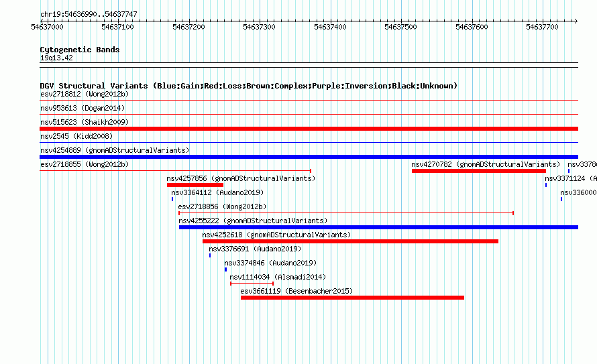
Task: Click the small blue nsv3364112 marker
Action: (x=172, y=199)
